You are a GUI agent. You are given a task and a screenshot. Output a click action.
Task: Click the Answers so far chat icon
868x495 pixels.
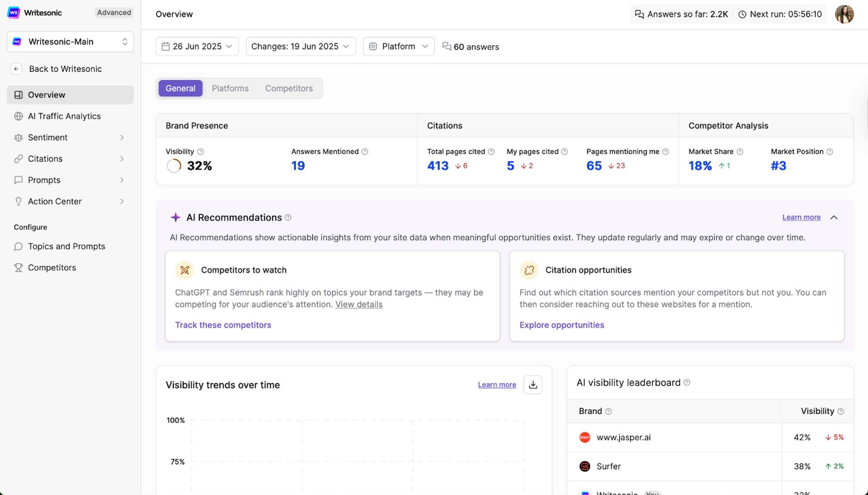[x=639, y=14]
